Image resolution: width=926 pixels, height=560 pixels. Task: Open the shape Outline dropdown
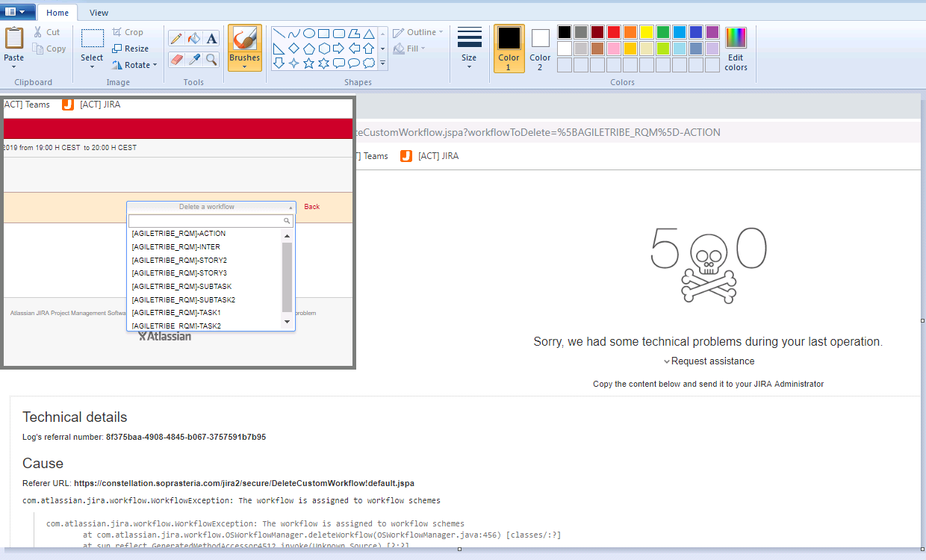pyautogui.click(x=417, y=32)
